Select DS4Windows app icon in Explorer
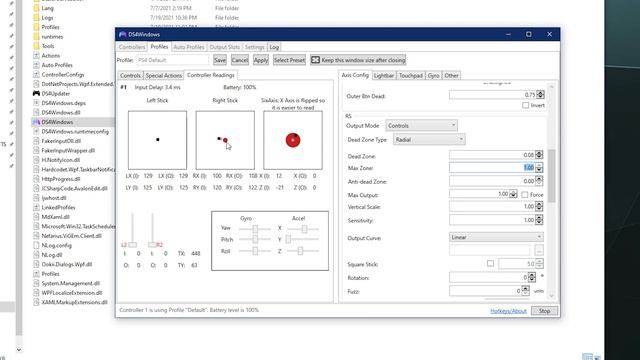The height and width of the screenshot is (360, 640). coord(36,122)
